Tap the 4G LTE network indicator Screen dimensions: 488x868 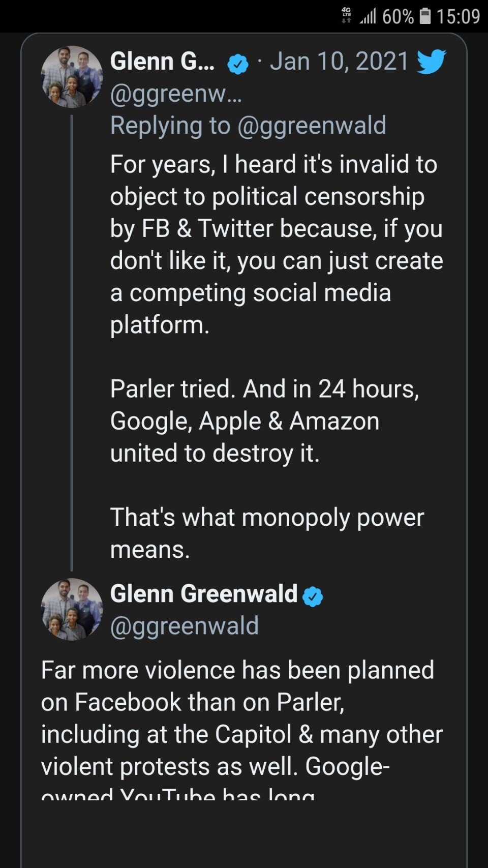(347, 16)
